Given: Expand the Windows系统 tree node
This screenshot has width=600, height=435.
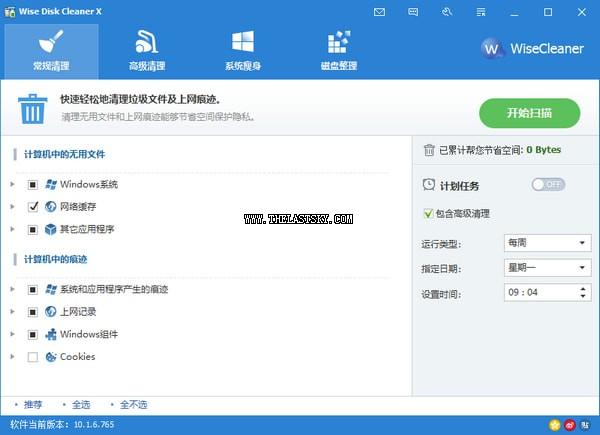Looking at the screenshot, I should pyautogui.click(x=12, y=184).
